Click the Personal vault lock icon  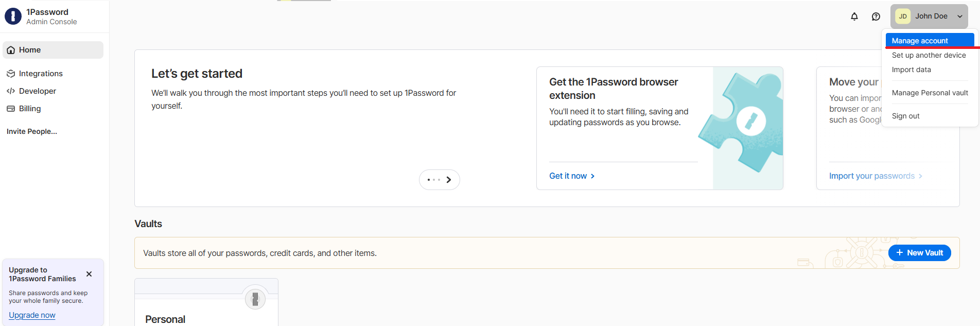(255, 298)
